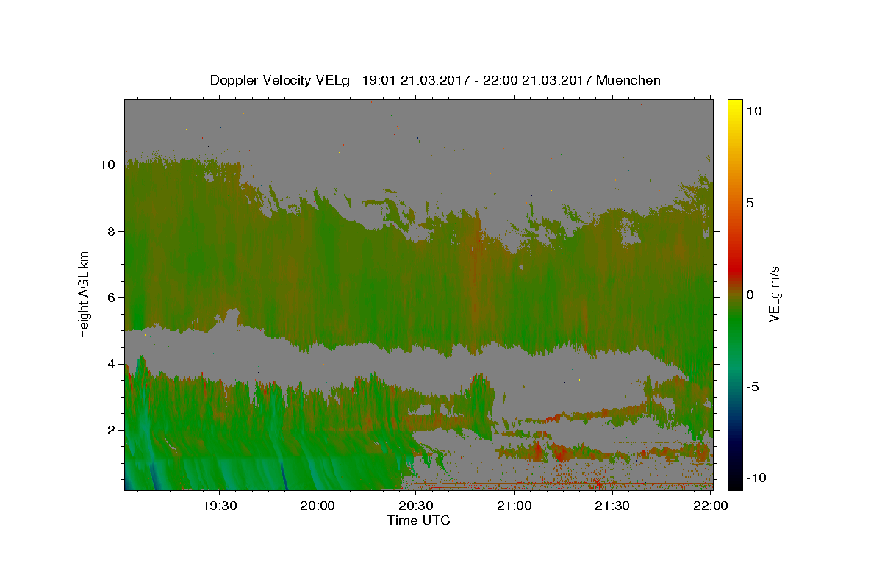
Task: Click the 19:30 time tick label
Action: (219, 506)
